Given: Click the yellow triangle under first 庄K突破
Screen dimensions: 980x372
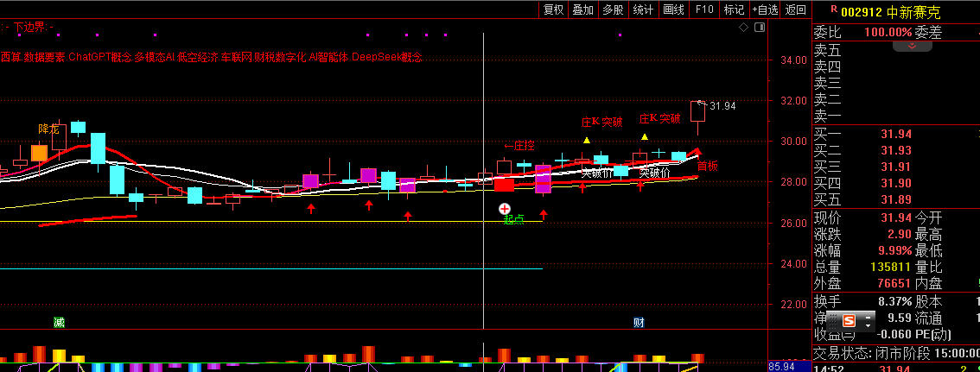Looking at the screenshot, I should (x=587, y=140).
